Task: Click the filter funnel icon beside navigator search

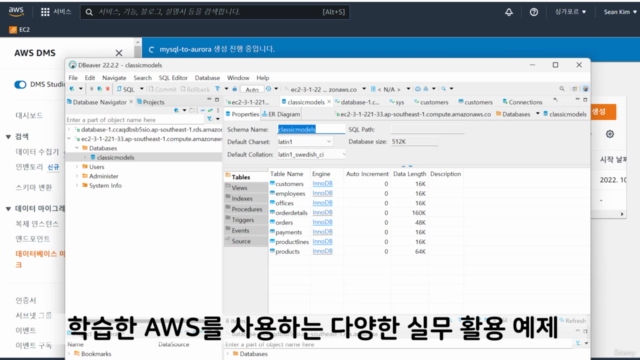Action: (x=209, y=119)
